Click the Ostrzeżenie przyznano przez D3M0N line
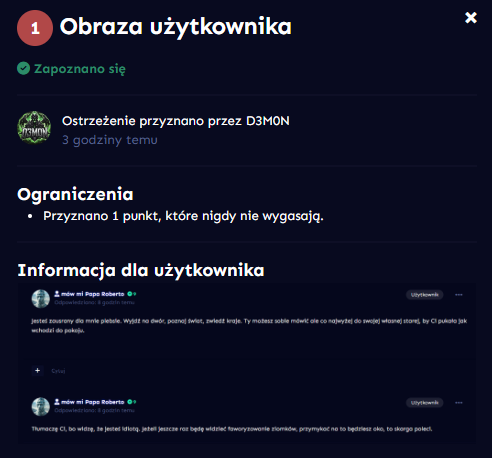Screen dimensions: 492x458 pos(176,121)
